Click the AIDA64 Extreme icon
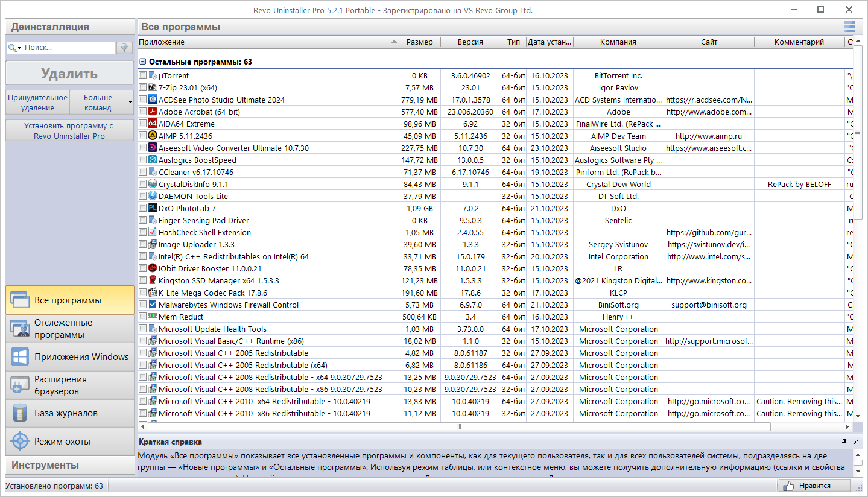Image resolution: width=868 pixels, height=497 pixels. (153, 124)
